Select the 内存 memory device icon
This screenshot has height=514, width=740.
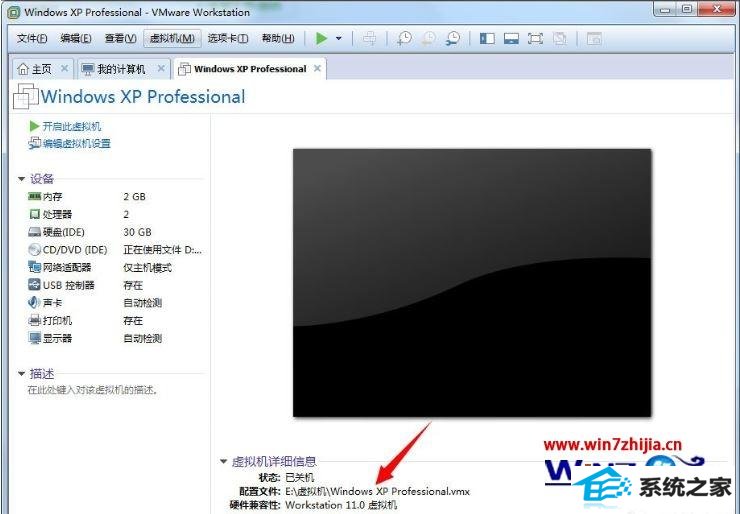coord(34,196)
